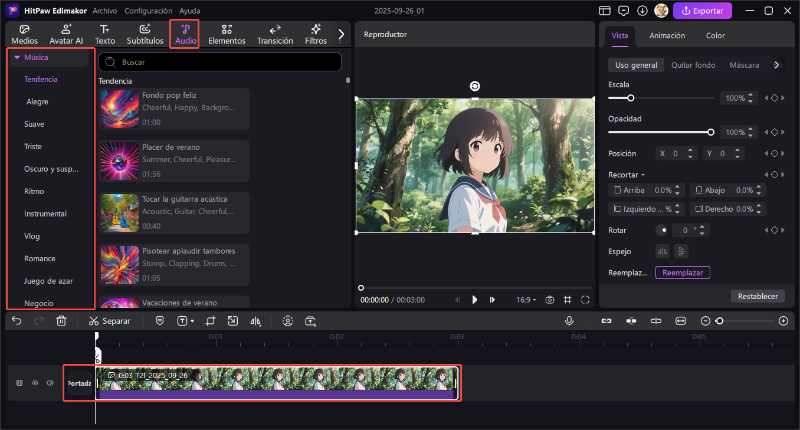
Task: Add keyframe for Rotar
Action: [x=774, y=230]
